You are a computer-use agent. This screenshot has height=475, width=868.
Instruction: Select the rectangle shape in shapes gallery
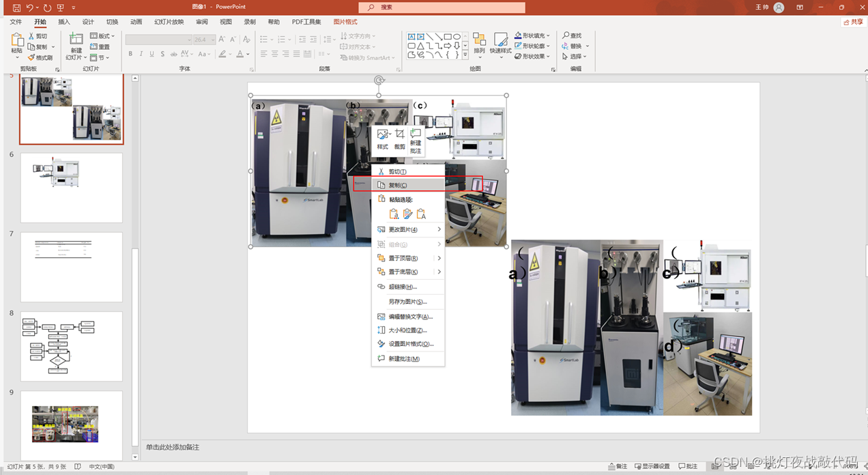pos(448,37)
